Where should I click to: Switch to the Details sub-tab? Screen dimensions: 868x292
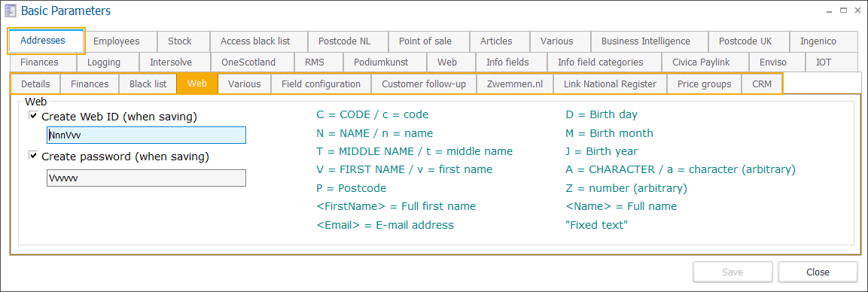35,84
